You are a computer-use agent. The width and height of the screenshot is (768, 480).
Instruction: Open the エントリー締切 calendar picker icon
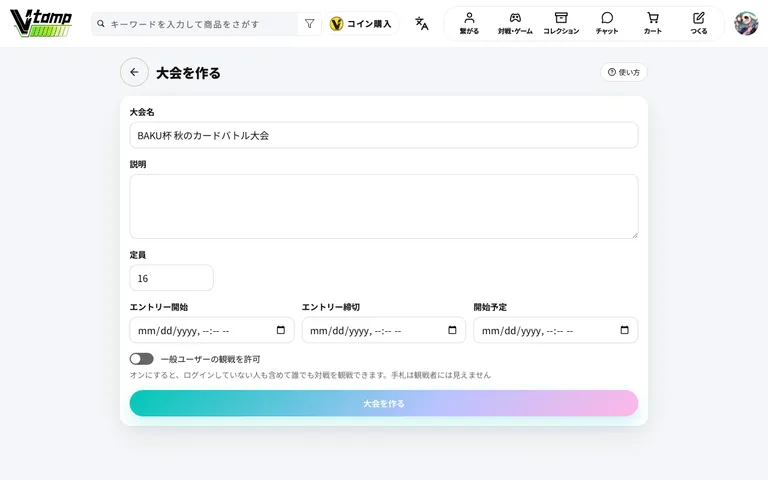point(452,330)
